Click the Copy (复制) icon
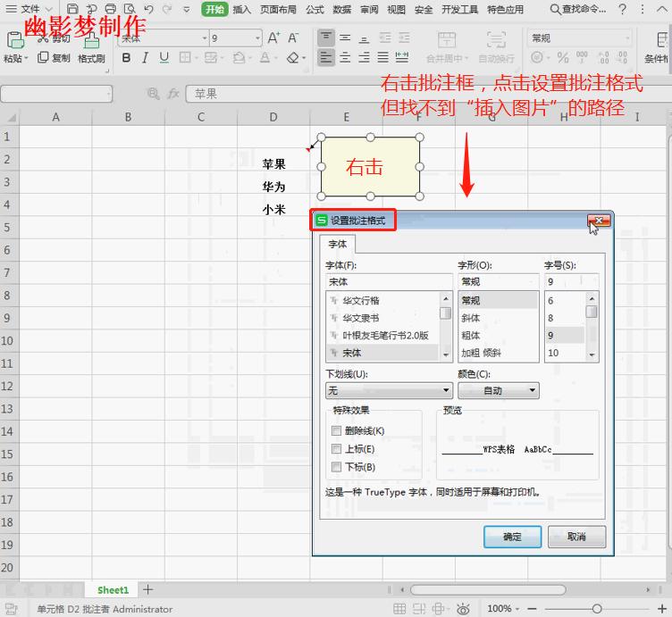This screenshot has width=672, height=617. 43,57
